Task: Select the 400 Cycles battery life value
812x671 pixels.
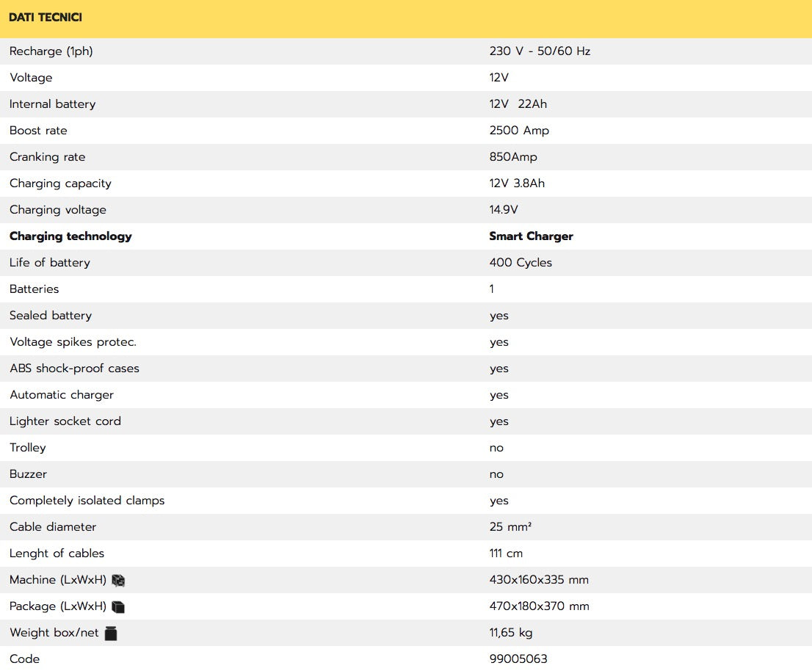Action: click(521, 263)
